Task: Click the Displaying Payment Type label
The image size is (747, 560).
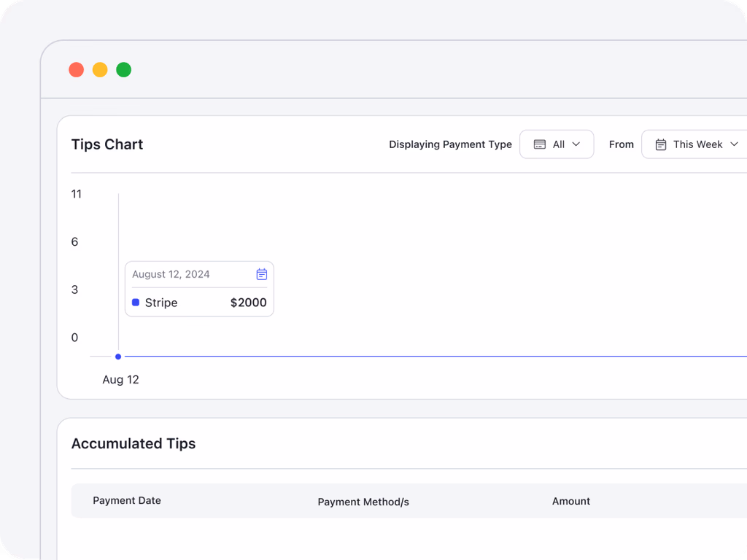Action: (450, 144)
